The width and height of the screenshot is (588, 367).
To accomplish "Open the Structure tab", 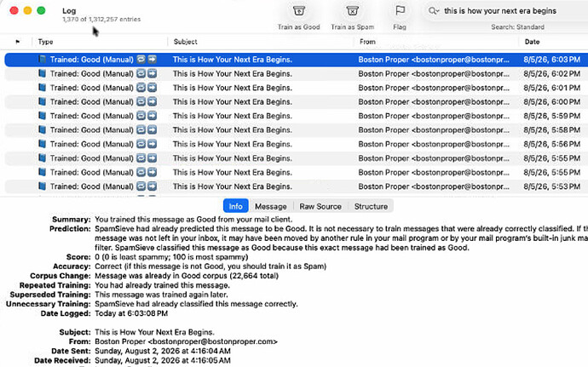I will (x=371, y=206).
